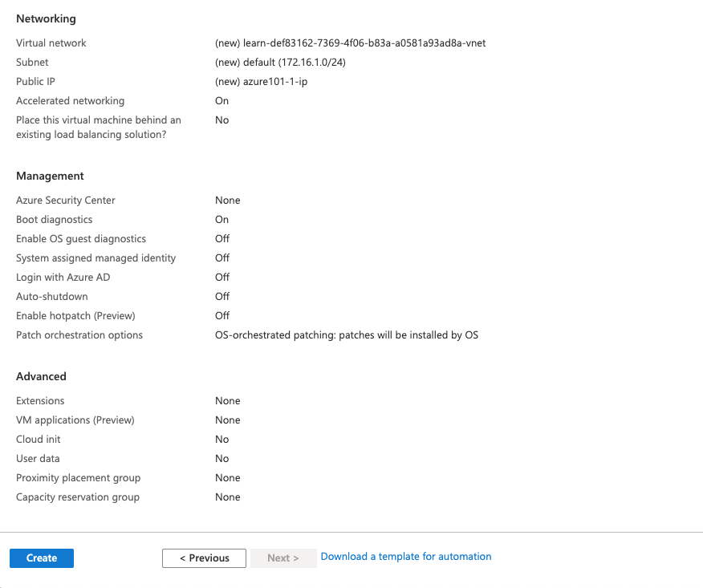Click the Advanced section heading

click(41, 376)
